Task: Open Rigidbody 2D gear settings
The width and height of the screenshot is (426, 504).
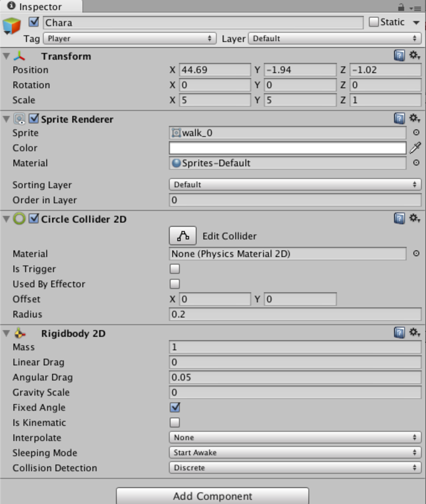Action: (415, 332)
